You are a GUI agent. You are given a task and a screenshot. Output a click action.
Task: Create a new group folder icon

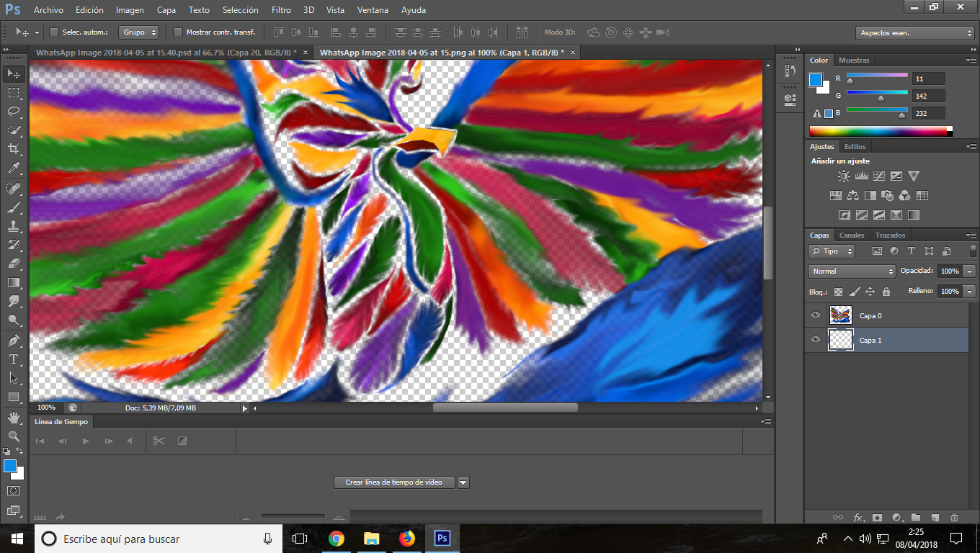(916, 517)
